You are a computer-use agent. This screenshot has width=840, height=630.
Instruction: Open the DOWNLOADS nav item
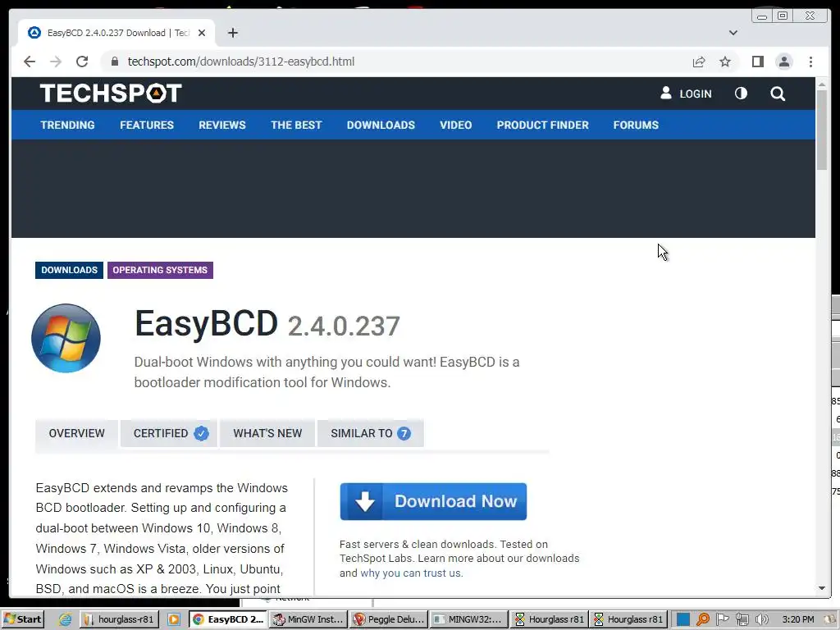[x=381, y=125]
